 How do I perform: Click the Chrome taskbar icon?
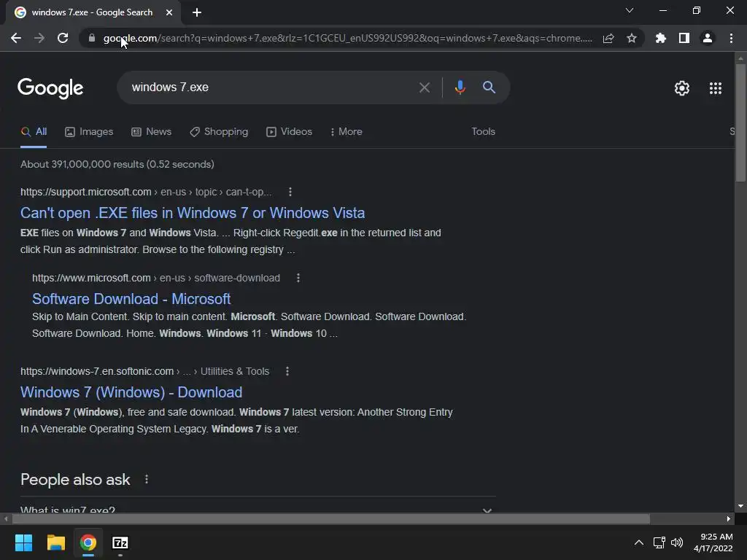click(88, 542)
